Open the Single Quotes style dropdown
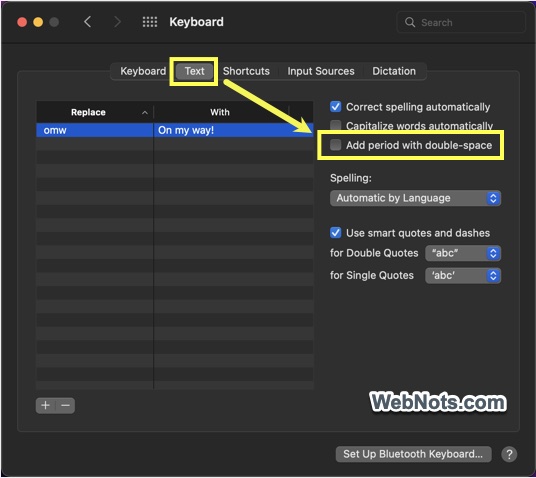The width and height of the screenshot is (536, 478). (463, 276)
